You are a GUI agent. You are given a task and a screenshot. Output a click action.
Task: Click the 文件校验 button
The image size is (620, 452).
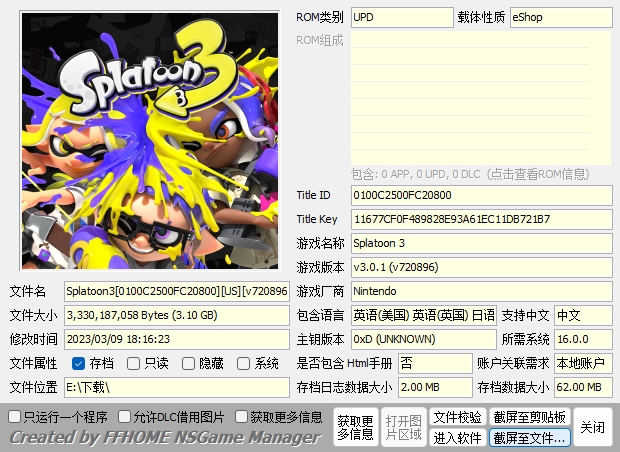[x=458, y=417]
